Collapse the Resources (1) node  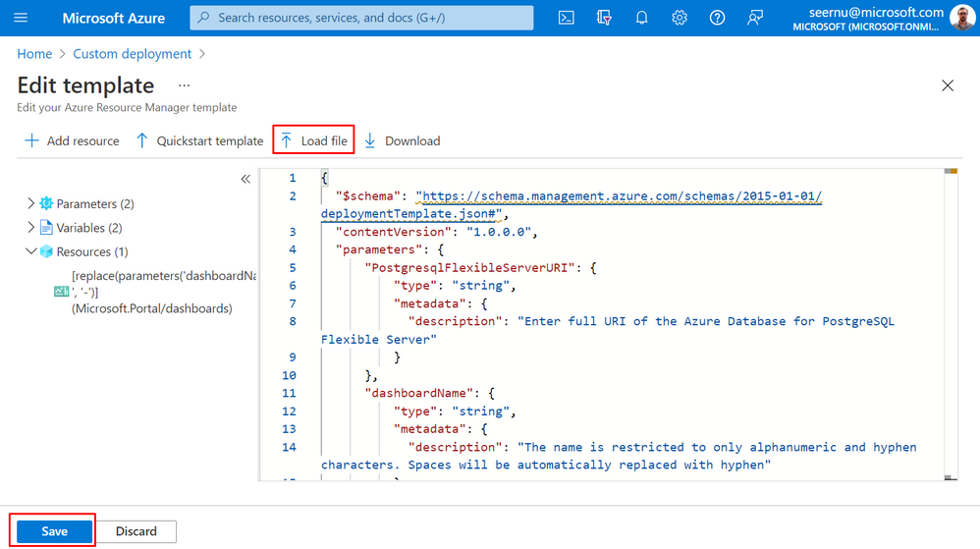(30, 251)
